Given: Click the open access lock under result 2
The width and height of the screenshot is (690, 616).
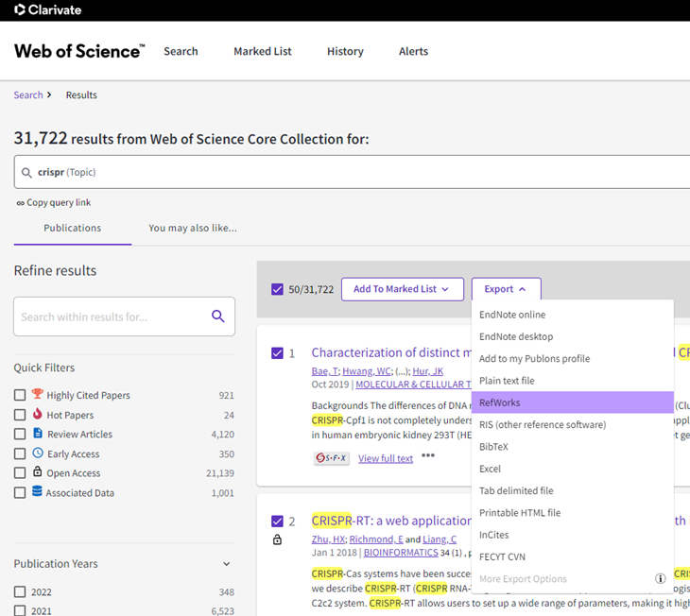Looking at the screenshot, I should [x=277, y=539].
